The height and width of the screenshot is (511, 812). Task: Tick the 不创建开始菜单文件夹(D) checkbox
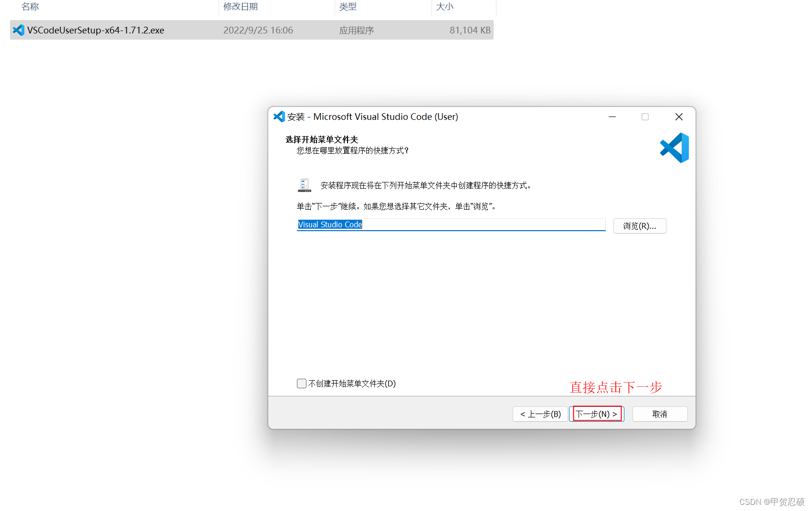(302, 383)
